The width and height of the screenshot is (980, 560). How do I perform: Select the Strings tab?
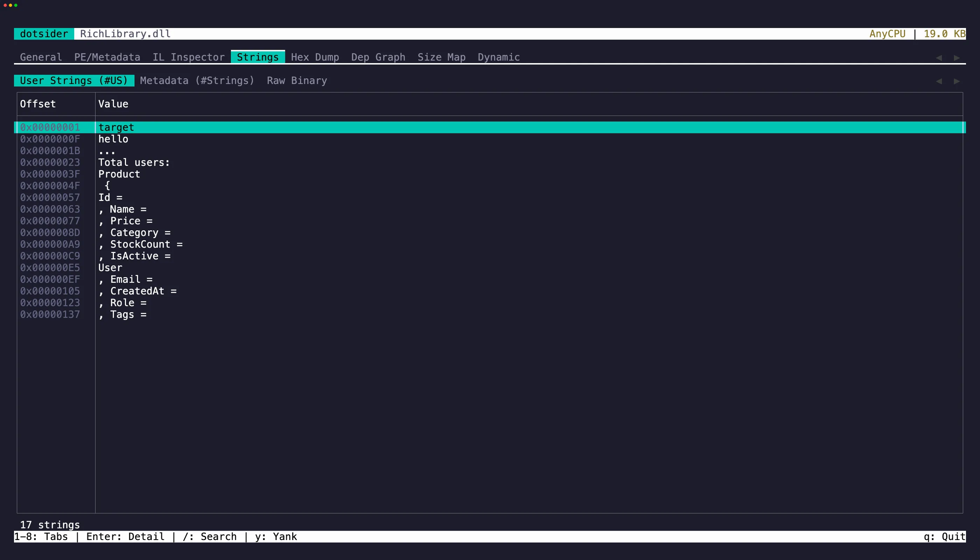258,57
